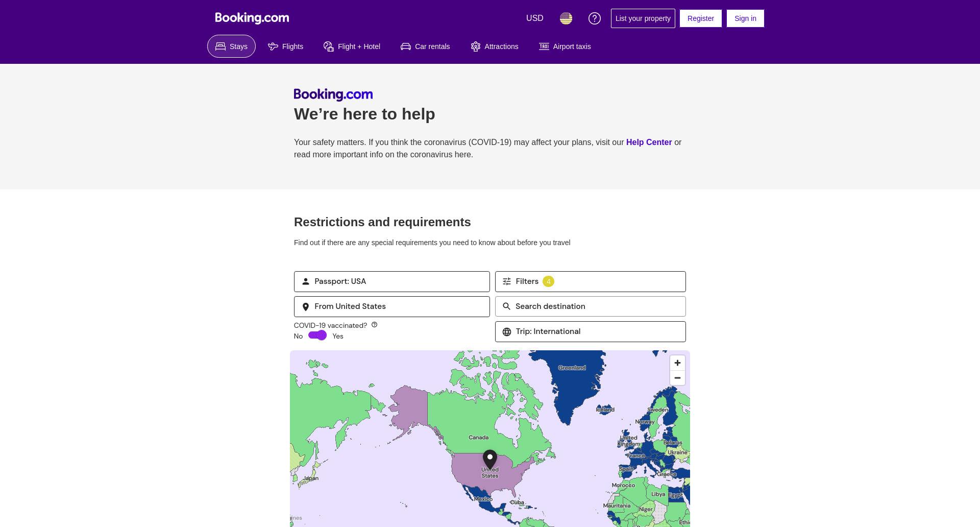Click Greenland on the map
The height and width of the screenshot is (527, 980).
coord(572,368)
